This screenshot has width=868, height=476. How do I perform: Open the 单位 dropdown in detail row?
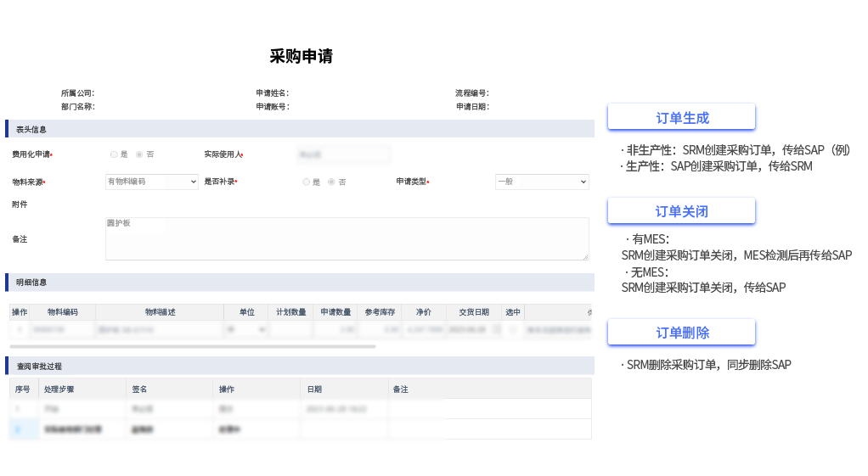click(245, 329)
